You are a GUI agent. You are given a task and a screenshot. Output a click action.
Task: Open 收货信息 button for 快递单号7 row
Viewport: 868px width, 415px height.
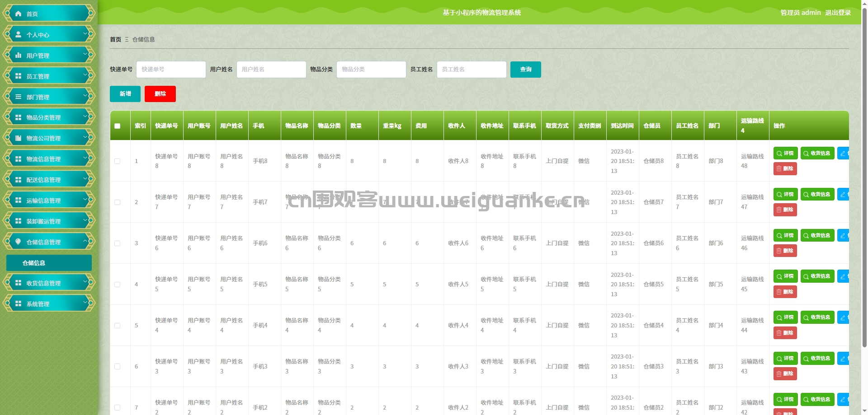point(817,195)
